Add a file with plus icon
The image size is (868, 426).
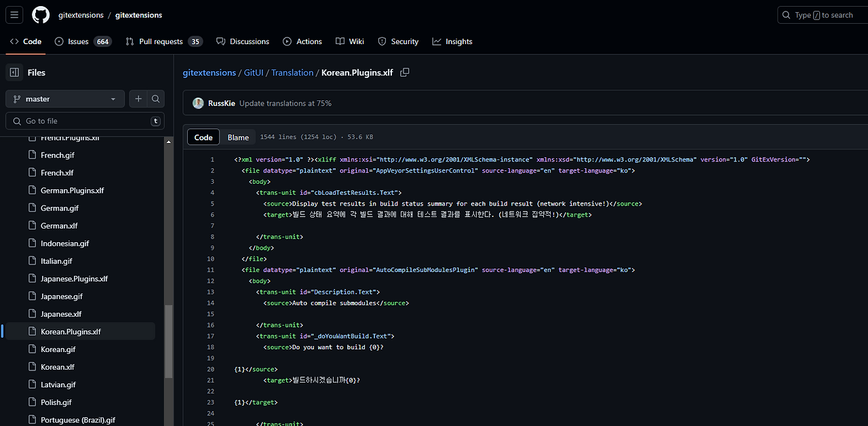(x=138, y=99)
